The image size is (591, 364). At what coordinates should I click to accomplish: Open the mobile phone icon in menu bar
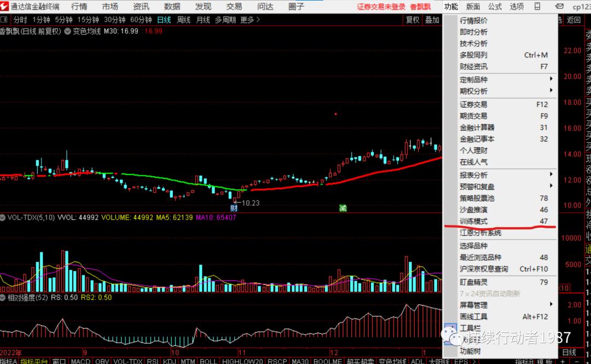point(537,7)
